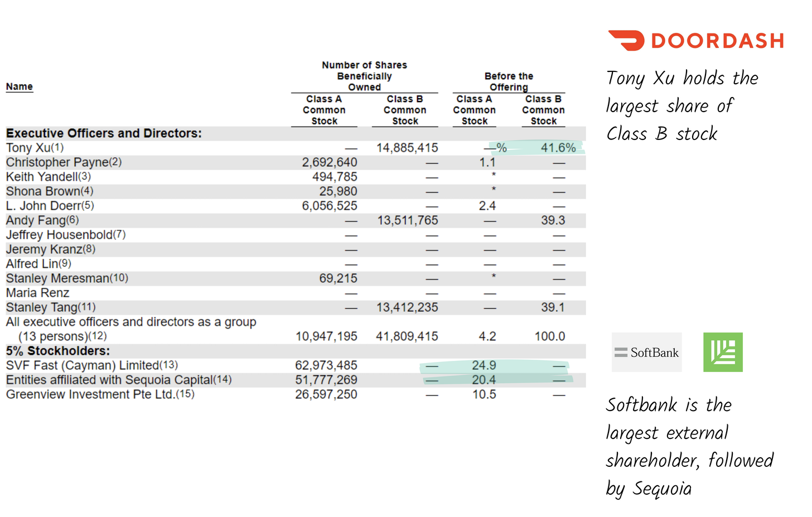Image resolution: width=812 pixels, height=517 pixels.
Task: Select the '5% Stockholders:' heading
Action: [x=58, y=351]
